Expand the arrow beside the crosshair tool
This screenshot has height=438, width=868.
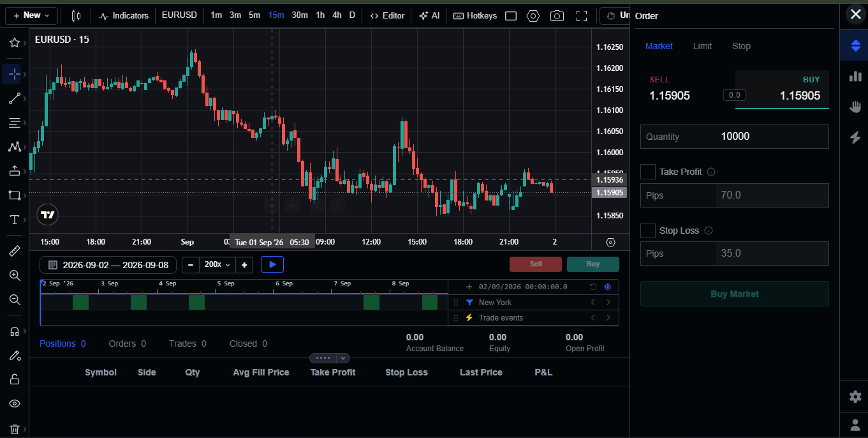coord(25,74)
